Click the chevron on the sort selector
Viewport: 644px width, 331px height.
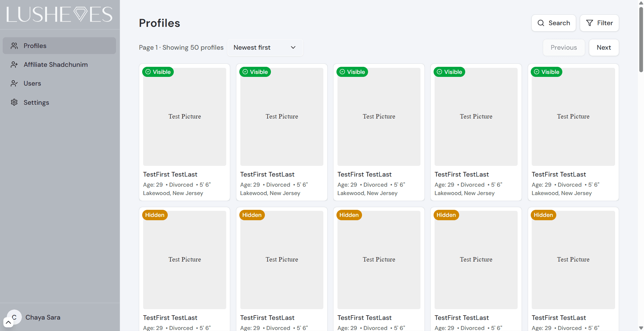point(293,47)
